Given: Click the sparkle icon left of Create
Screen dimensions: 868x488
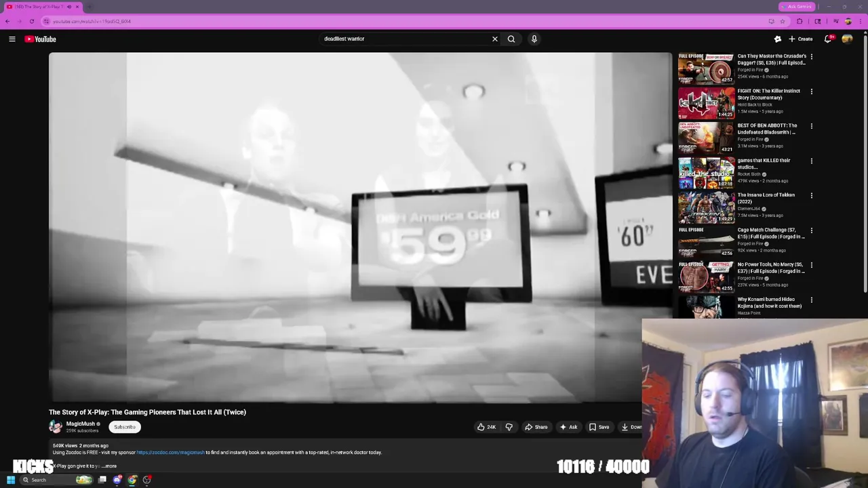Looking at the screenshot, I should tap(778, 39).
